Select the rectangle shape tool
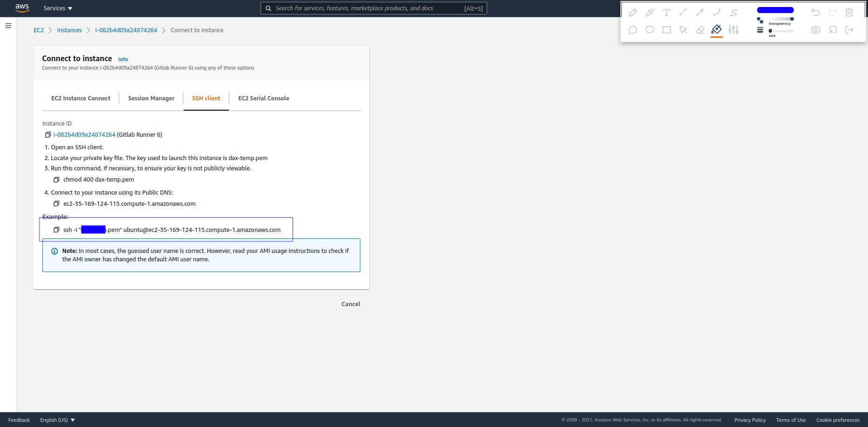 (x=666, y=30)
